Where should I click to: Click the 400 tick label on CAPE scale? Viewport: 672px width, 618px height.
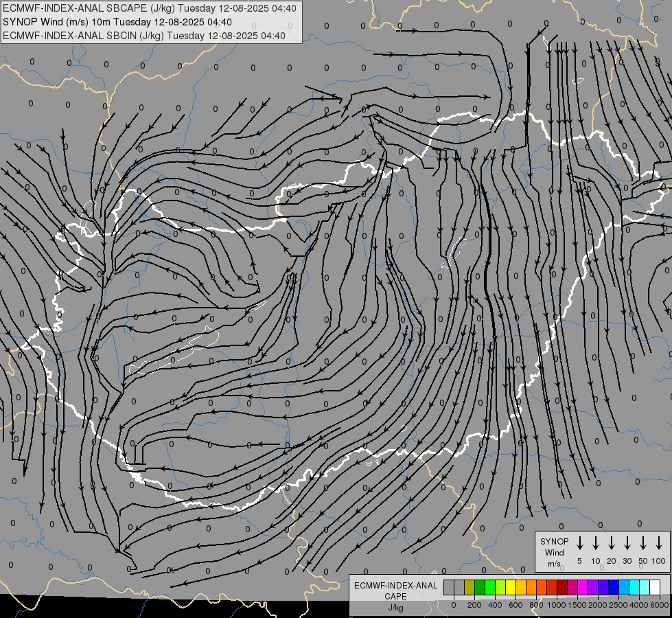[495, 605]
